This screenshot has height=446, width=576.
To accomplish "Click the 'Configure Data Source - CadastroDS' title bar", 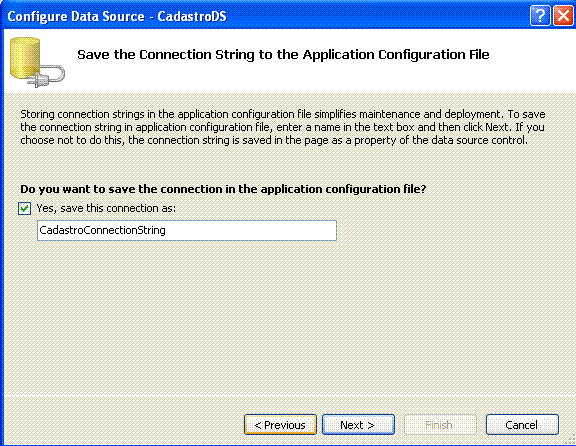I will (x=117, y=16).
